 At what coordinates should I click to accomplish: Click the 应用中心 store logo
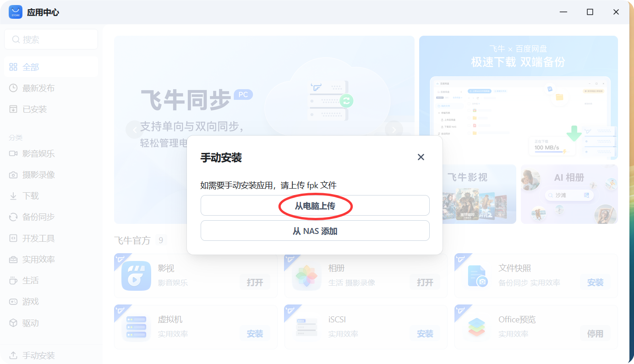click(15, 12)
